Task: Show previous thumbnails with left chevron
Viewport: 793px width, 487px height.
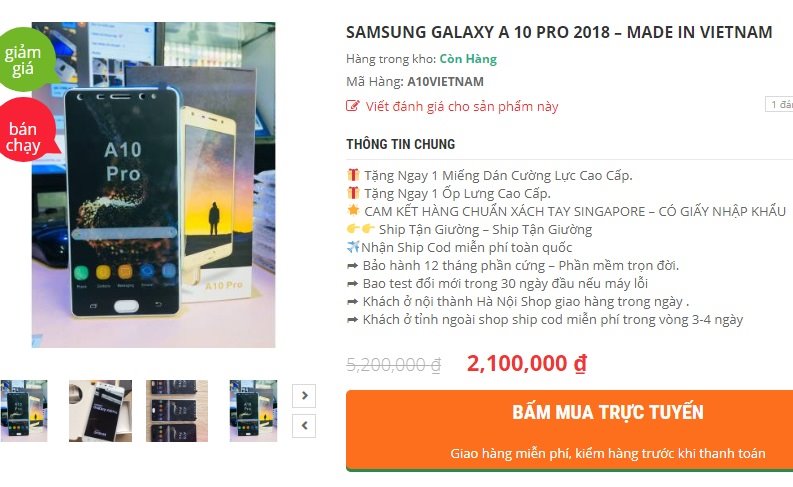Action: click(x=304, y=426)
